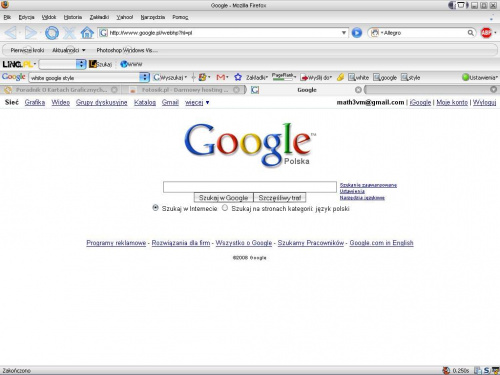
Task: Click the yellow highlighter icon in Google toolbar
Action: point(340,77)
